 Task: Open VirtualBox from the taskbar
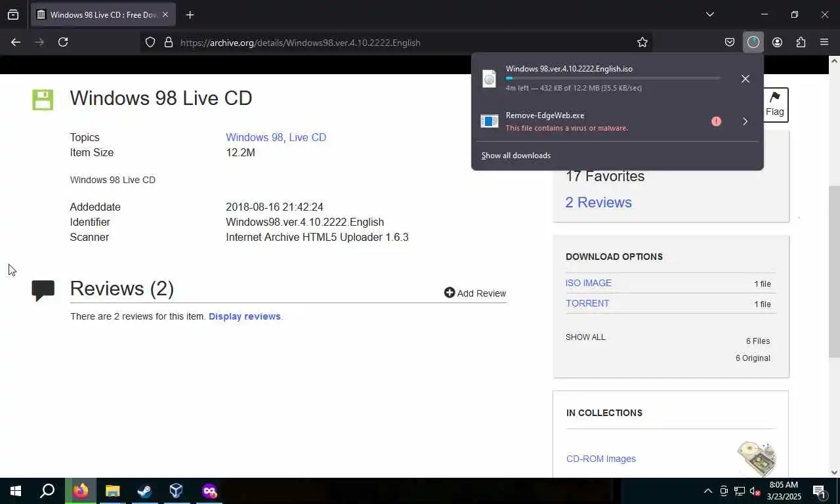[176, 491]
